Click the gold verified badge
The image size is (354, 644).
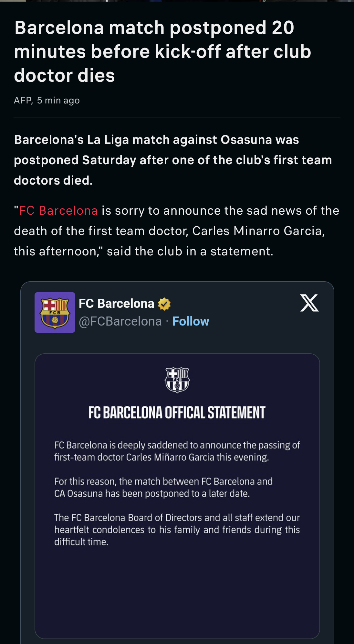click(164, 304)
